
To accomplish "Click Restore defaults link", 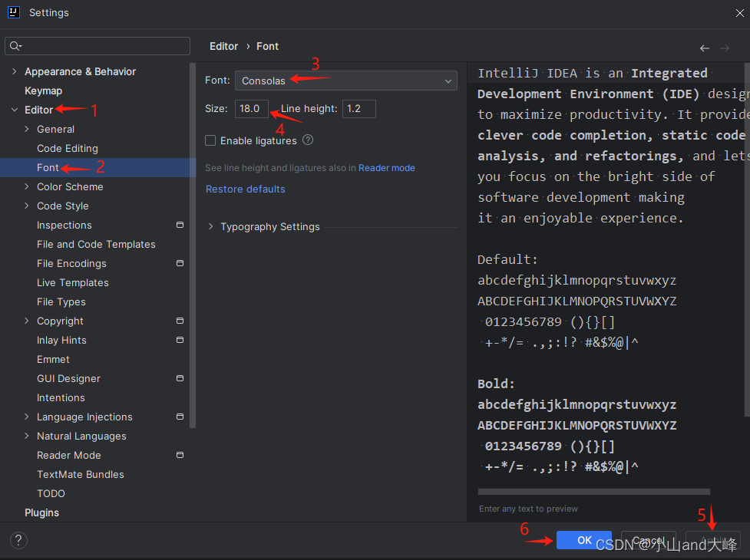I will point(246,189).
